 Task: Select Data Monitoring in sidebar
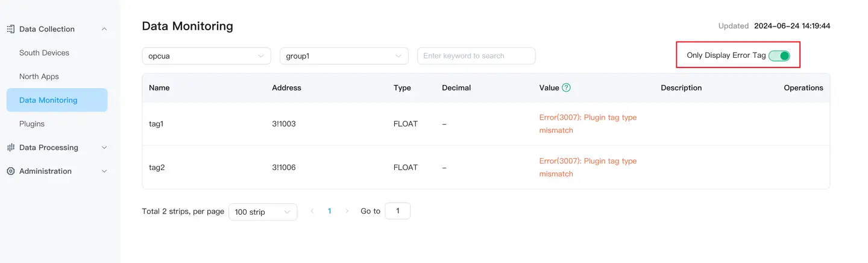click(x=48, y=100)
